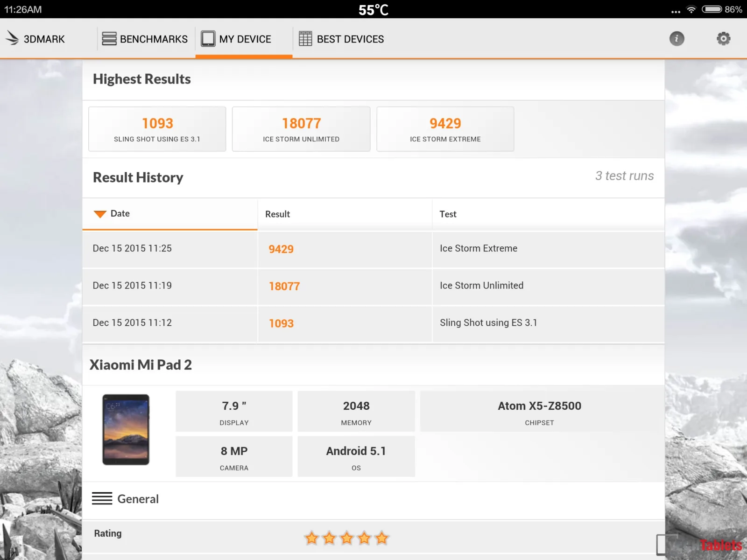Image resolution: width=747 pixels, height=560 pixels.
Task: Open Sling Shot using ES 3.1 highest result card
Action: coord(157,129)
